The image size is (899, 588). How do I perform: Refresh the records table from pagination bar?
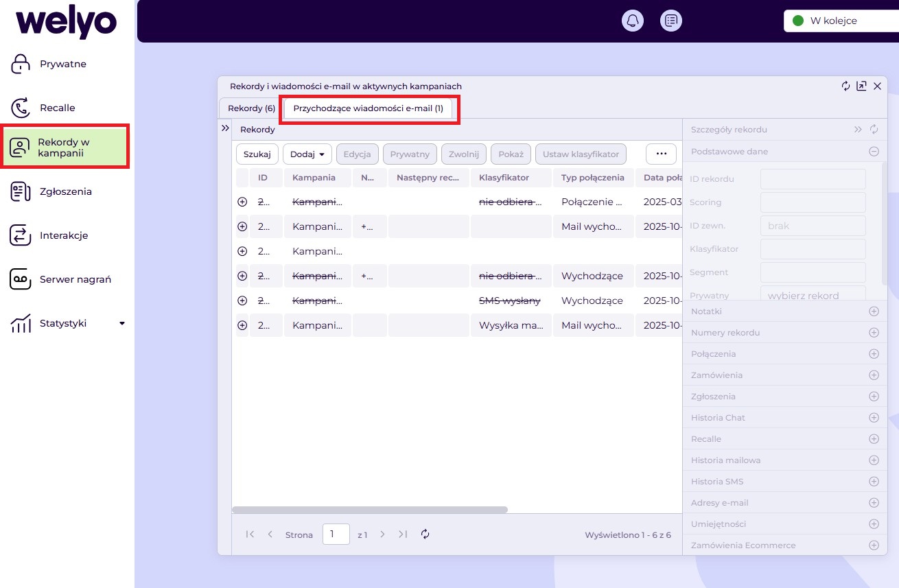click(x=425, y=534)
